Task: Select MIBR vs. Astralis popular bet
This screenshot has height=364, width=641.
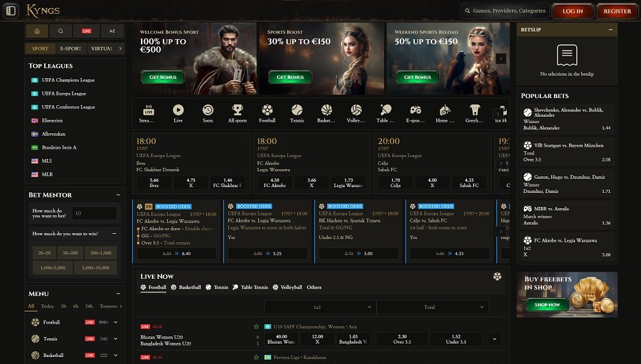Action: 567,216
